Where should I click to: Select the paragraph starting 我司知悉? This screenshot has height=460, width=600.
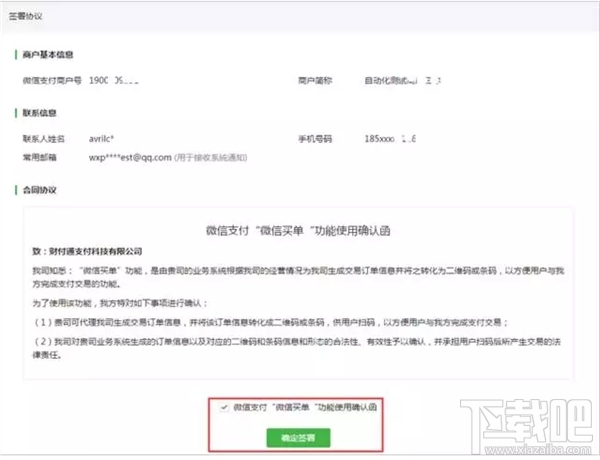click(298, 277)
